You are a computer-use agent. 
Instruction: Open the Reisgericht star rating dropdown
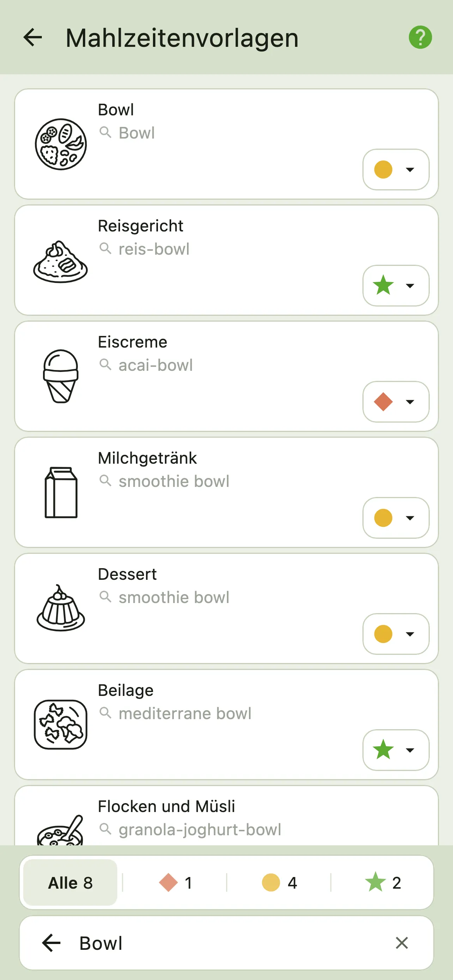click(x=396, y=286)
